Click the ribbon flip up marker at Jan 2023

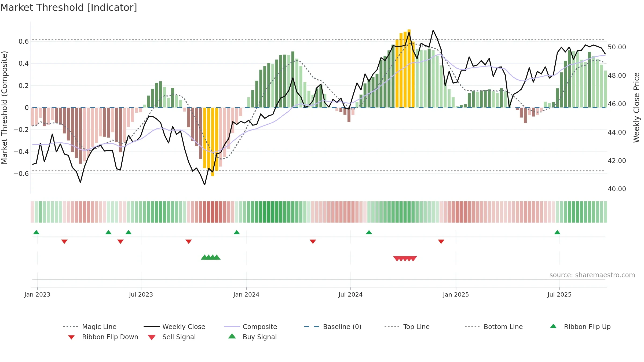pos(36,232)
